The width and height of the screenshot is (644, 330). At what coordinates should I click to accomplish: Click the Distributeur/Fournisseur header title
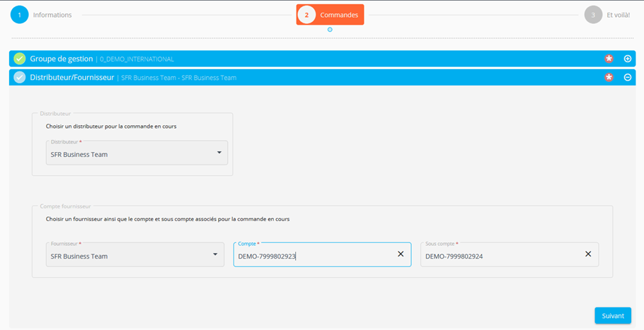[x=71, y=77]
